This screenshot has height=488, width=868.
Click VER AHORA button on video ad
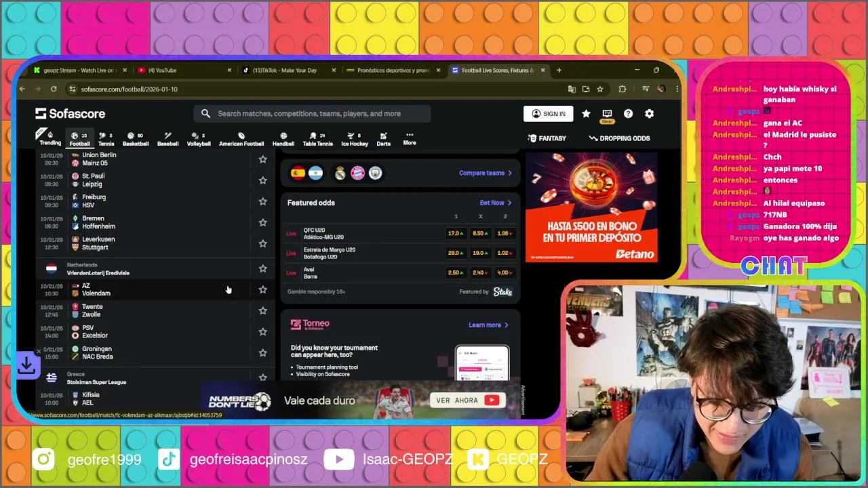467,400
